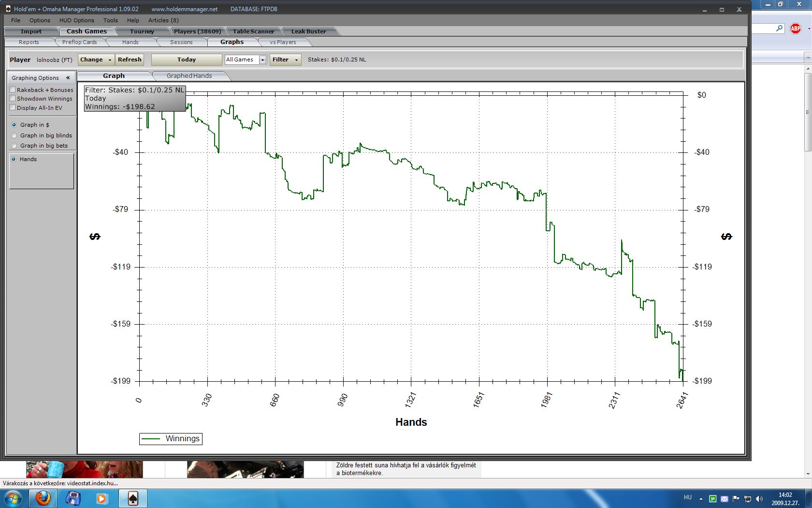Select the Holdem Manager spade taskbar icon
This screenshot has width=812, height=508.
coord(133,498)
